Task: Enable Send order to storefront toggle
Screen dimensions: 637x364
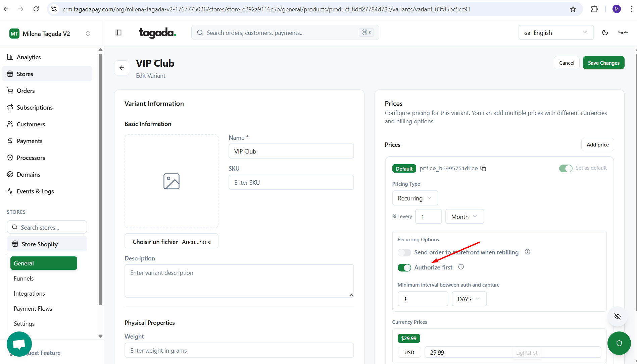Action: [404, 252]
